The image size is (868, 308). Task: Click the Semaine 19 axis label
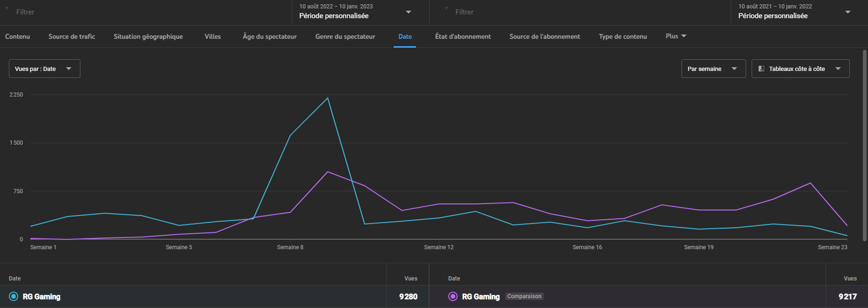[x=699, y=247]
